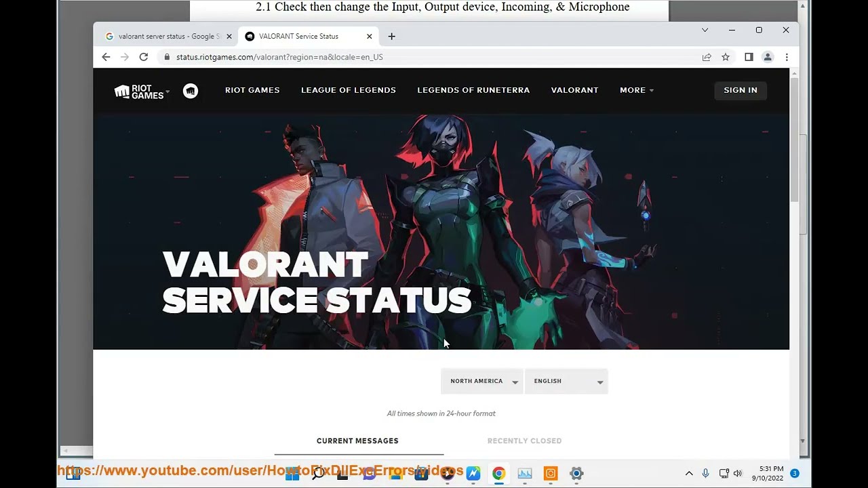Open the RIOT GAMES nav link

252,90
